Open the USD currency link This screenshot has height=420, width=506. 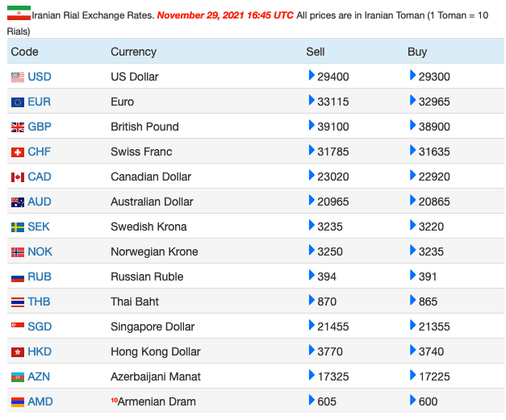[40, 77]
